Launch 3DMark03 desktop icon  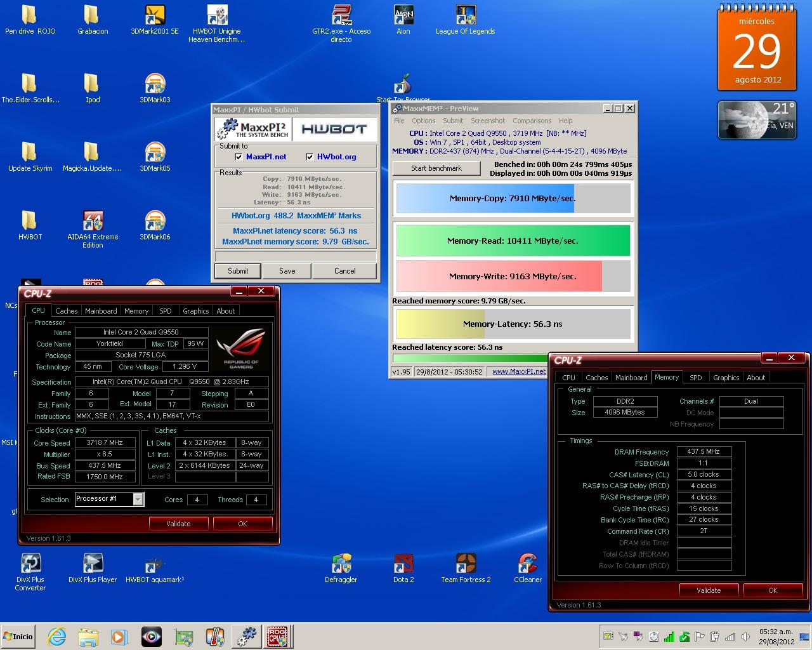click(x=155, y=88)
